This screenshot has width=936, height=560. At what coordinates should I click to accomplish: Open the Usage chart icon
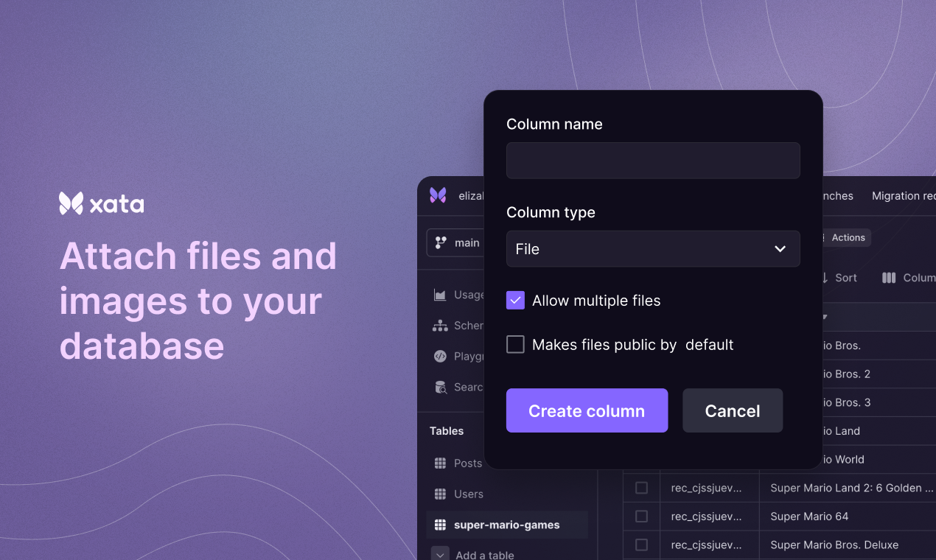[x=440, y=295]
